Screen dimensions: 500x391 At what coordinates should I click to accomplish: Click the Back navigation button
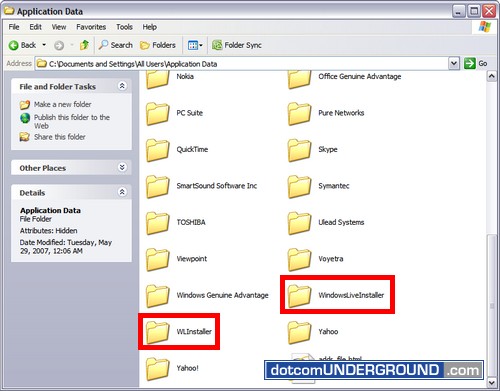pyautogui.click(x=22, y=45)
